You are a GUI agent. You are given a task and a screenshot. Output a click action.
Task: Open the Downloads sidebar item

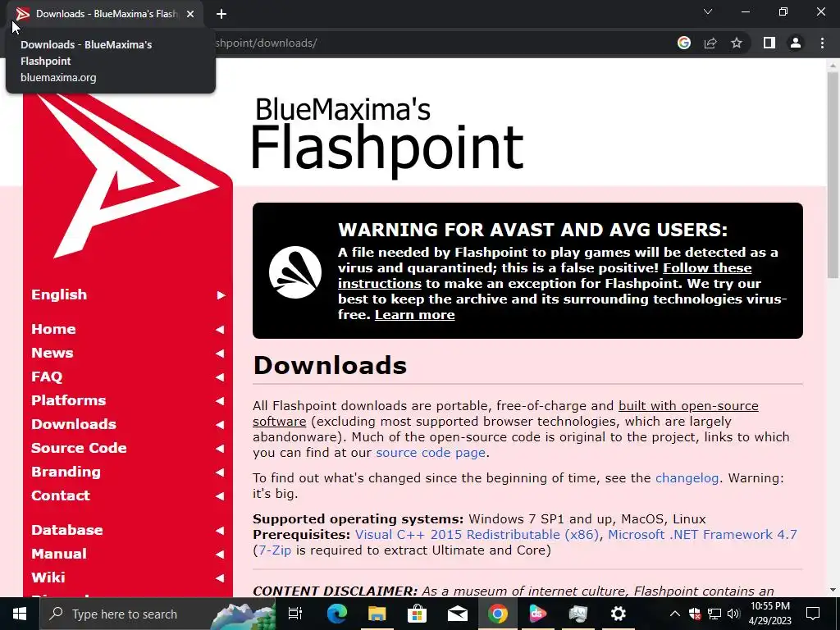[x=73, y=424]
